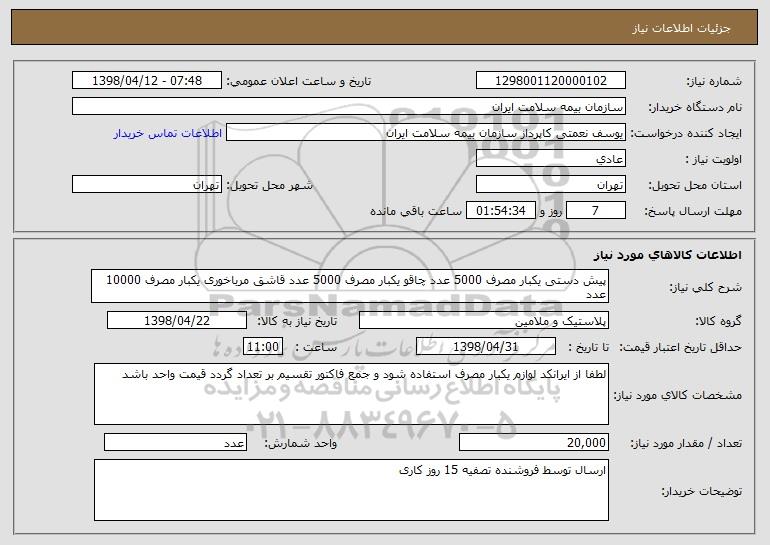Click the label مهلت ارسال پاسخ

click(x=693, y=212)
